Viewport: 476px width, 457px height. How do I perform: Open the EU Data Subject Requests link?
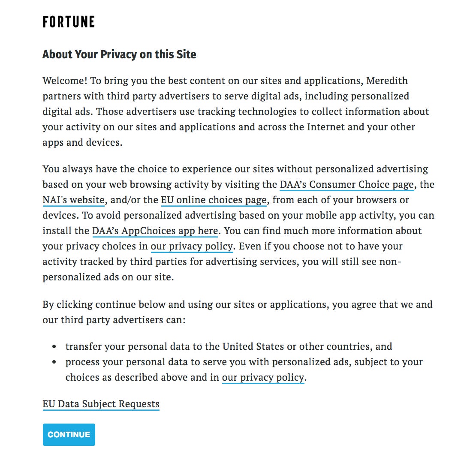pos(101,404)
